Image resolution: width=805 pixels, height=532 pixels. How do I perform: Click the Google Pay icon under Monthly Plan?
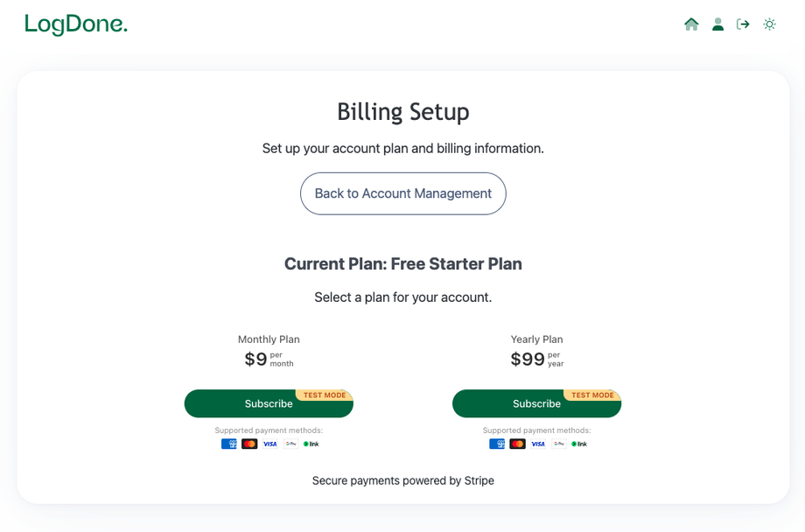point(290,444)
